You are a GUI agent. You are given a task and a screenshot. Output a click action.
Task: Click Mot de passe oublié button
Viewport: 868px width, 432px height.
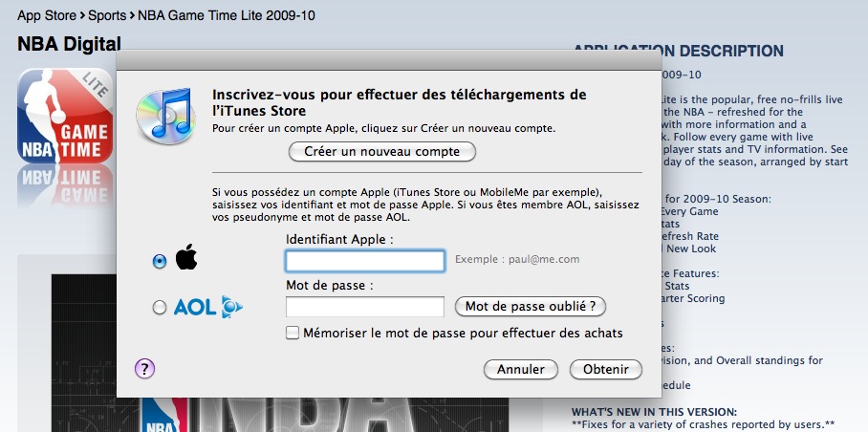click(531, 307)
